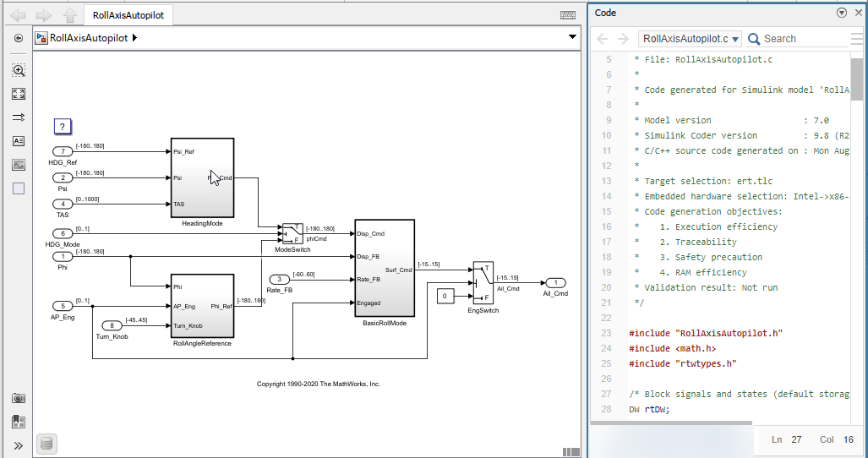
Task: Click the Code panel vertical scrollbar
Action: (855, 80)
